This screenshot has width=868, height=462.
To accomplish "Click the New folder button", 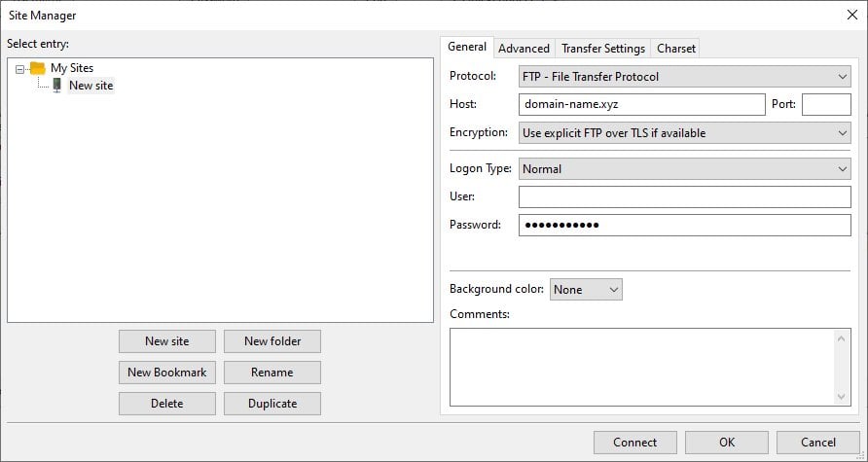I will click(x=272, y=341).
